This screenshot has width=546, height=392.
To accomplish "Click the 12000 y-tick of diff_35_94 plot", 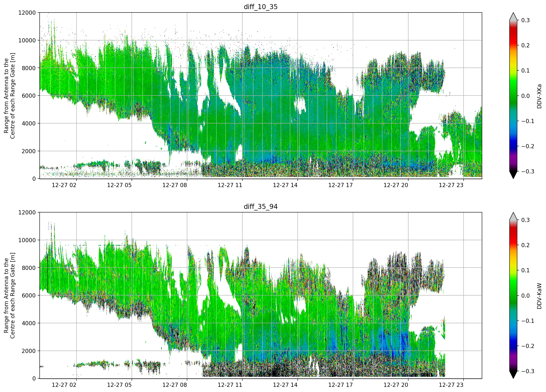I will (x=27, y=213).
